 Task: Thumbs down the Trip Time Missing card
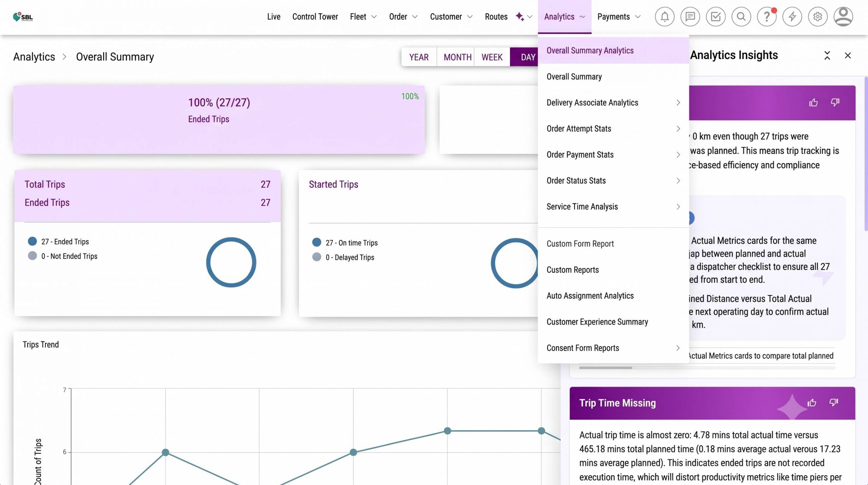[x=833, y=403]
